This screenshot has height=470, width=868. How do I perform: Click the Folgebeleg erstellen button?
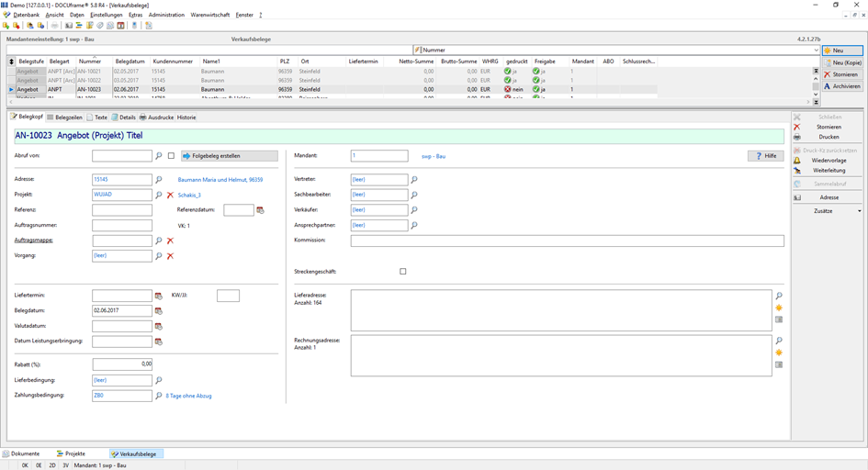[230, 156]
